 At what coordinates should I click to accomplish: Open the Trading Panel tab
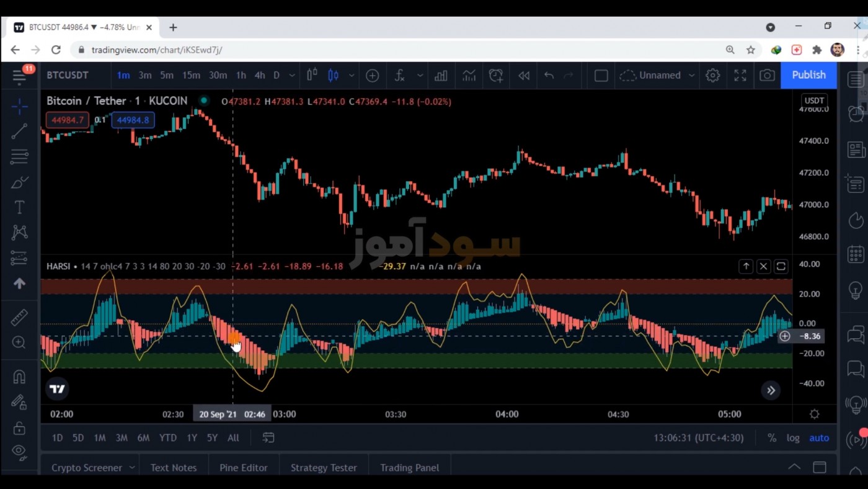(410, 467)
